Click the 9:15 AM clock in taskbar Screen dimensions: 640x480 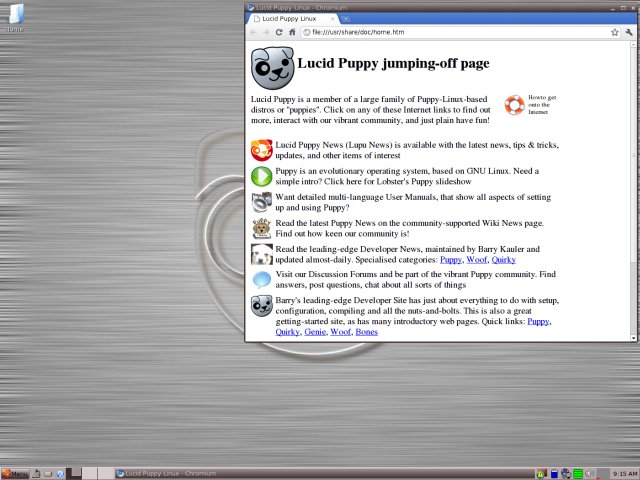[626, 474]
